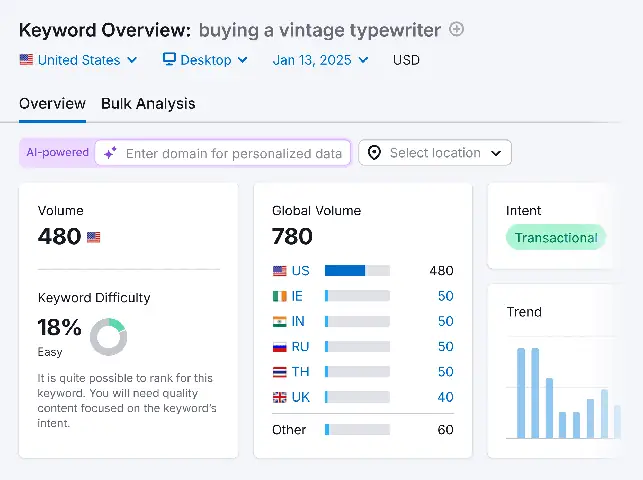This screenshot has height=480, width=643.
Task: Click the US flag next to Volume 480
Action: coord(93,237)
